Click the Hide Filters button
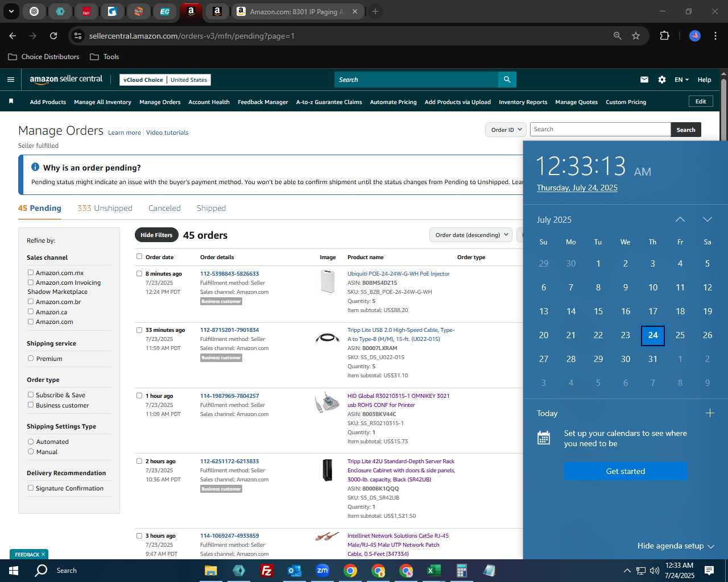This screenshot has height=582, width=728. (156, 235)
